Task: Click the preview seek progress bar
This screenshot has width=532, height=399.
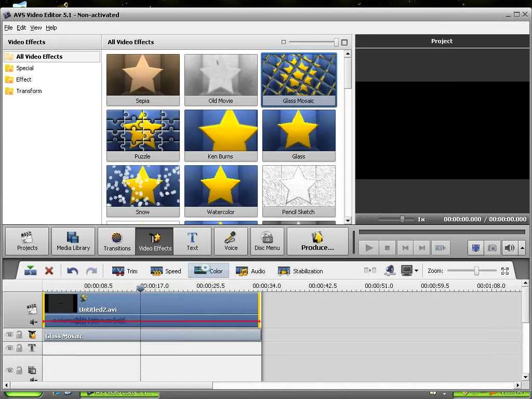Action: [x=442, y=232]
